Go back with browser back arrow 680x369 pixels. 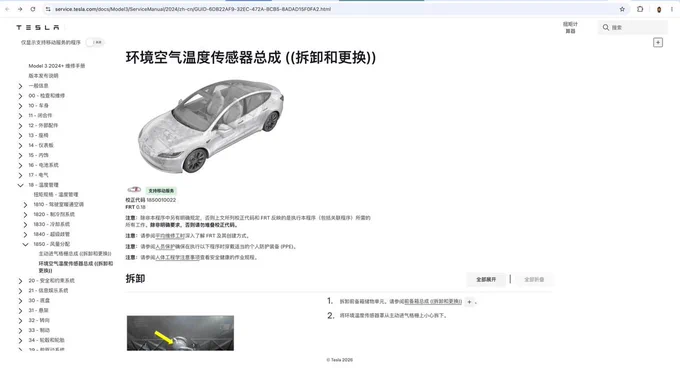[x=7, y=9]
